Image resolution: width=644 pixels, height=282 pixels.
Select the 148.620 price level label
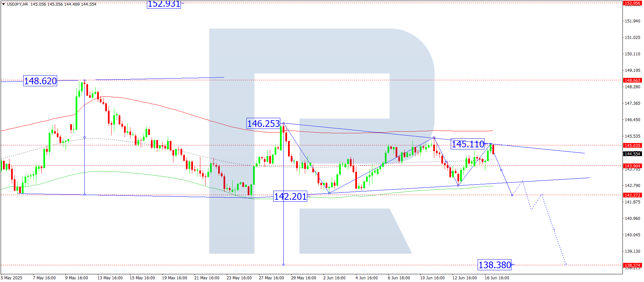40,81
